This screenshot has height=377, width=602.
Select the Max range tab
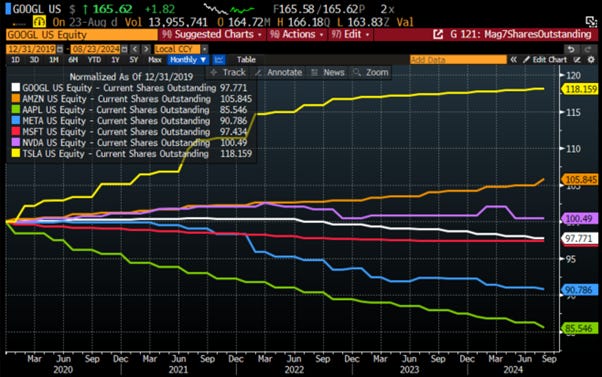(155, 60)
